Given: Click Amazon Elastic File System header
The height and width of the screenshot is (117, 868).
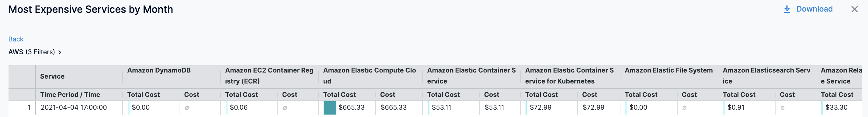Looking at the screenshot, I should (x=668, y=70).
